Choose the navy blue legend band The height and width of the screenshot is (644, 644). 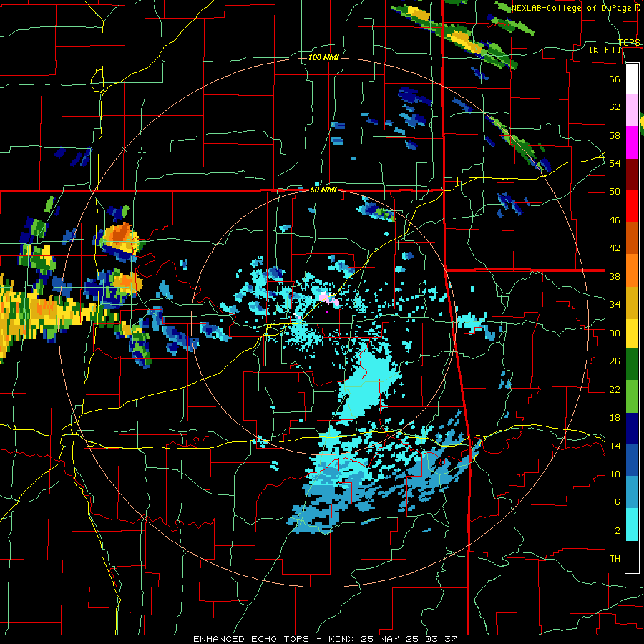pos(632,429)
